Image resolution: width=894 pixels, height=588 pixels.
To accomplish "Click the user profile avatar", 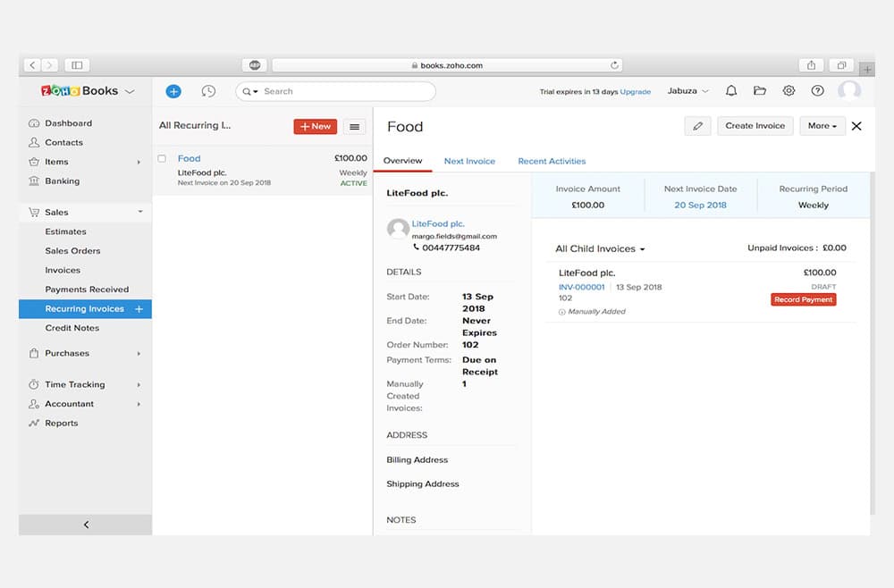I will tap(849, 90).
